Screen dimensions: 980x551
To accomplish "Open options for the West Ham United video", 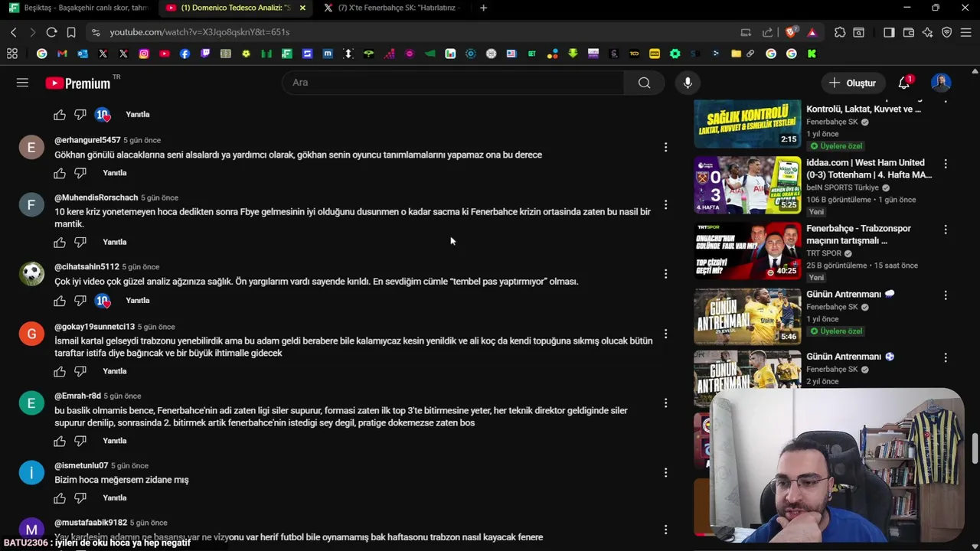I will pos(946,164).
